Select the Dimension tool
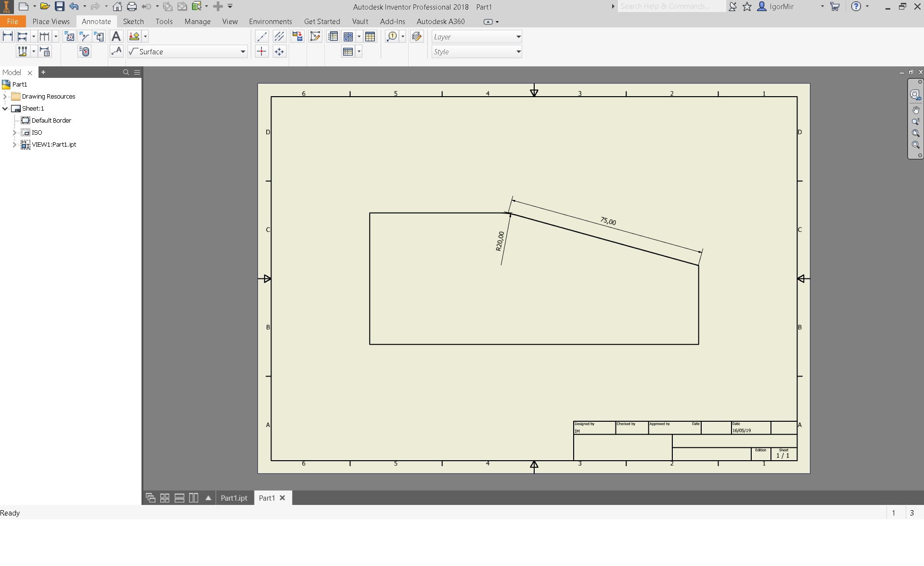924x566 pixels. coord(8,36)
